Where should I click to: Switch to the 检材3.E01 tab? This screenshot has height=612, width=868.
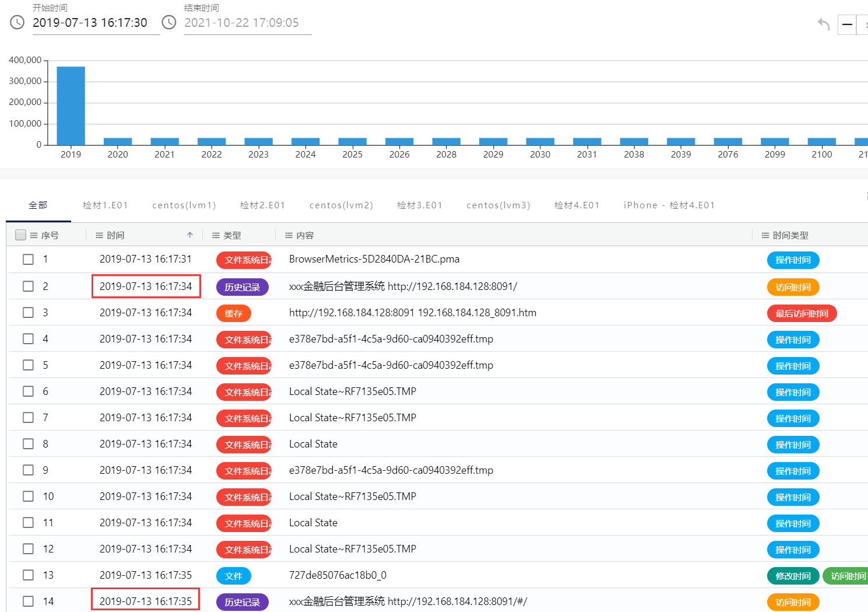point(420,205)
